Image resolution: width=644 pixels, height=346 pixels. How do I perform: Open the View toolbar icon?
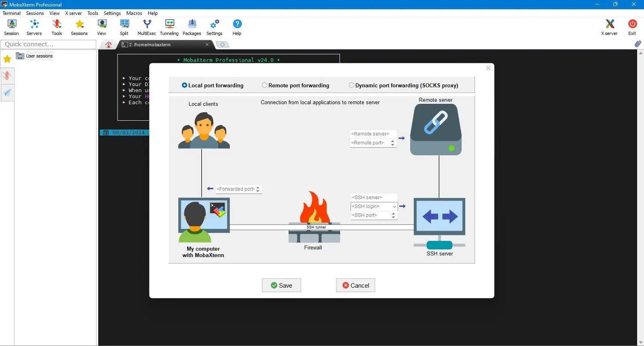(x=102, y=27)
